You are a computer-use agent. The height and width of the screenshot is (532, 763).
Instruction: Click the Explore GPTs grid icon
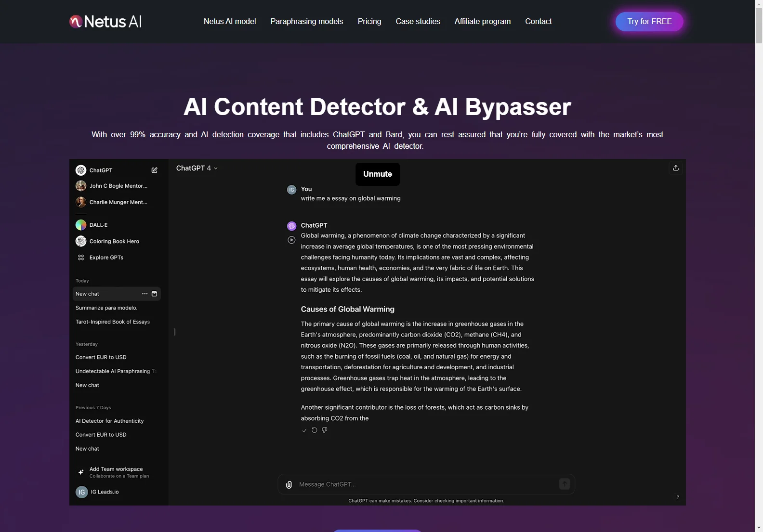click(x=81, y=258)
